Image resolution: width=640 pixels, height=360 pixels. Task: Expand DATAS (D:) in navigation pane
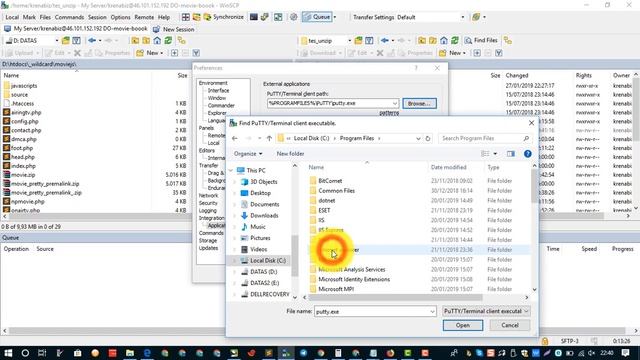[235, 272]
